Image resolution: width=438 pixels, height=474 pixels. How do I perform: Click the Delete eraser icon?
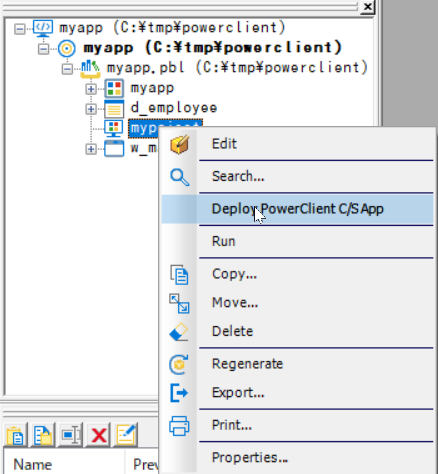click(x=179, y=332)
